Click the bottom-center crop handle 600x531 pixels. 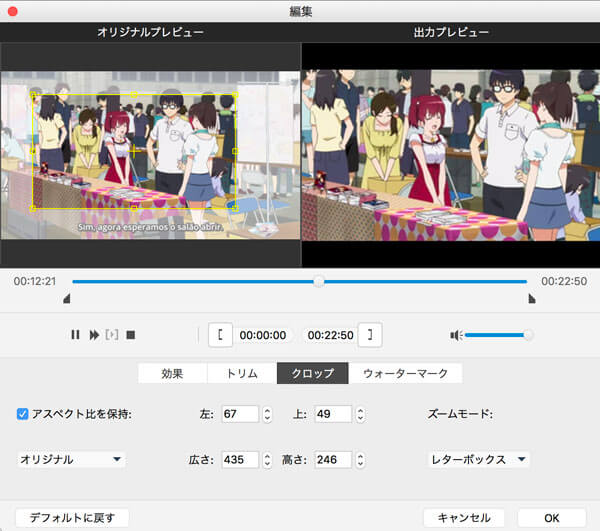134,208
